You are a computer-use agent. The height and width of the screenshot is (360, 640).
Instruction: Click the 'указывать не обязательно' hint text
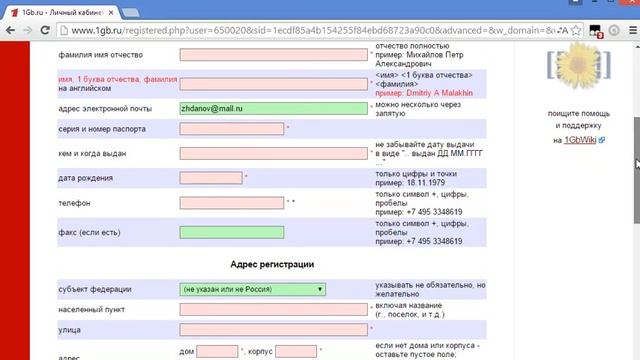click(x=430, y=289)
